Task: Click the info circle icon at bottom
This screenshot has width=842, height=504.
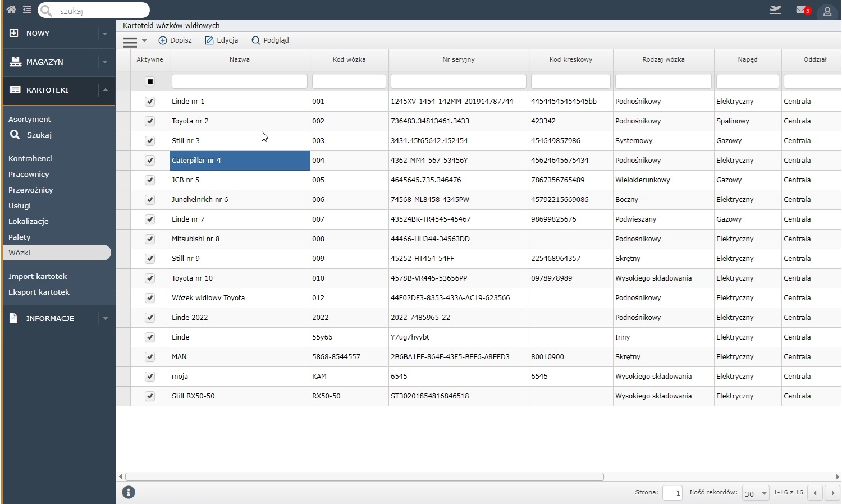Action: click(129, 492)
